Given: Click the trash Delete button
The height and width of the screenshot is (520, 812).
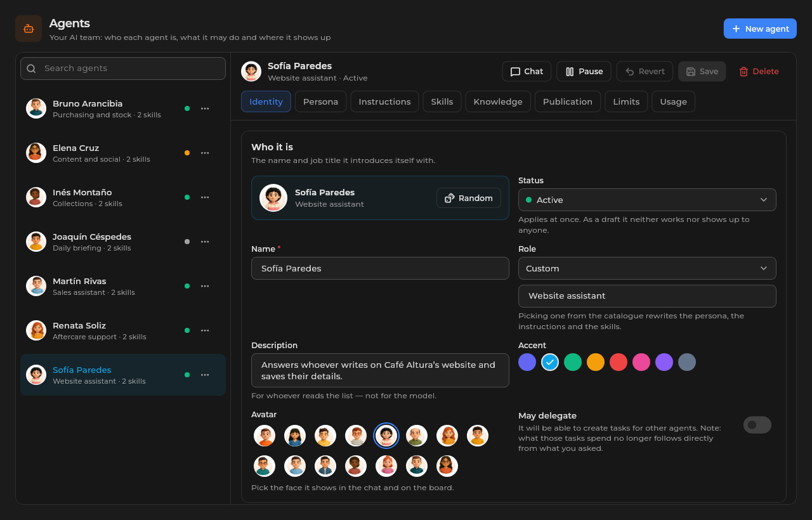Looking at the screenshot, I should (x=759, y=72).
